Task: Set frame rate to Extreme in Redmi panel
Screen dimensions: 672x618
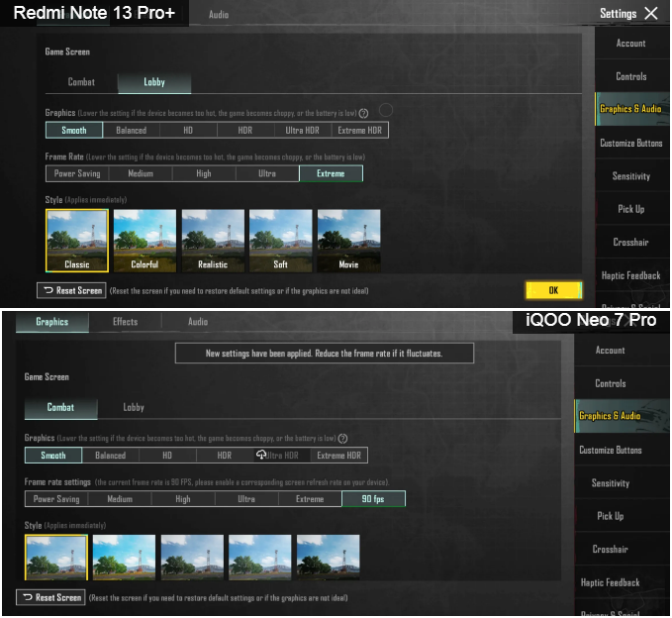Action: [x=331, y=173]
